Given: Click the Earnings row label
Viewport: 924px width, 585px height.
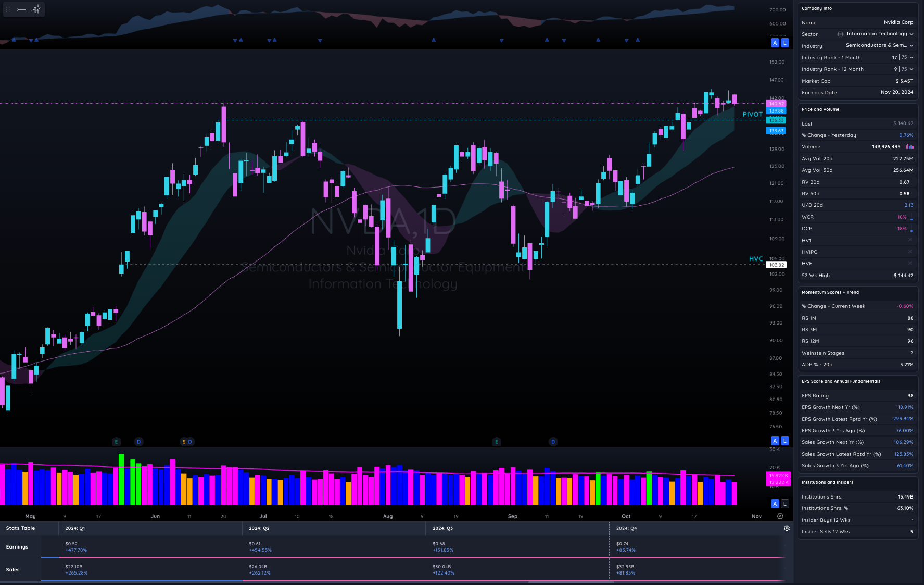Looking at the screenshot, I should tap(17, 547).
